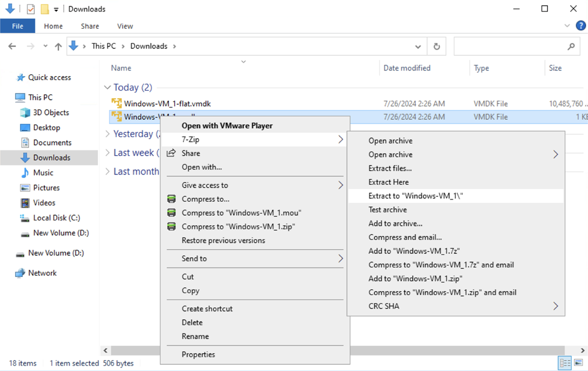Collapse the Today (2) group
The image size is (588, 371).
[x=107, y=87]
